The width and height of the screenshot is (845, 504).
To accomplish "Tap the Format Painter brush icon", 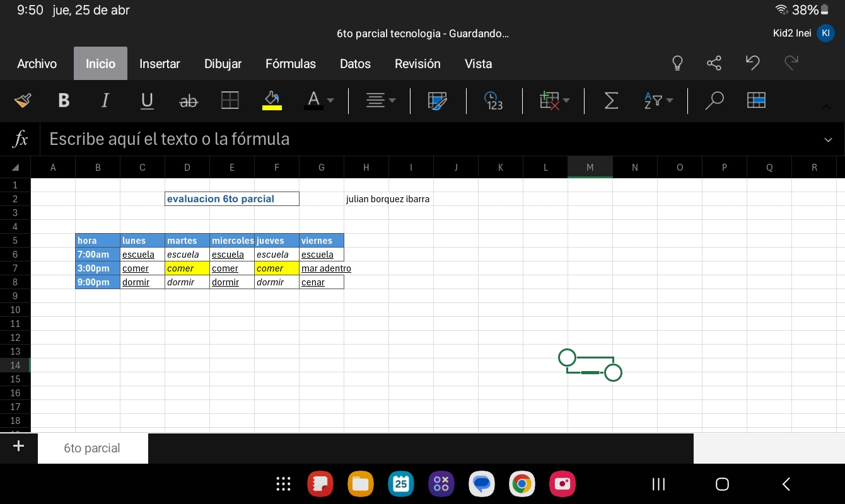I will pyautogui.click(x=23, y=101).
